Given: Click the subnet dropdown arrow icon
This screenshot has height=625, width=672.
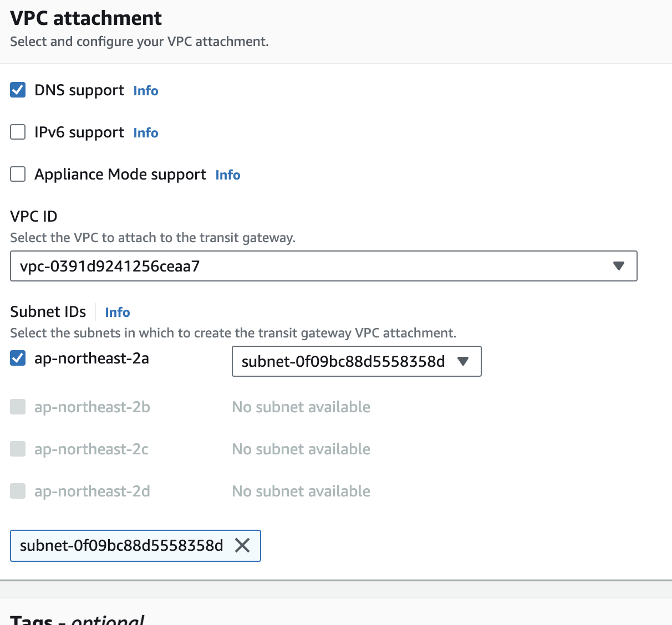Looking at the screenshot, I should tap(463, 361).
